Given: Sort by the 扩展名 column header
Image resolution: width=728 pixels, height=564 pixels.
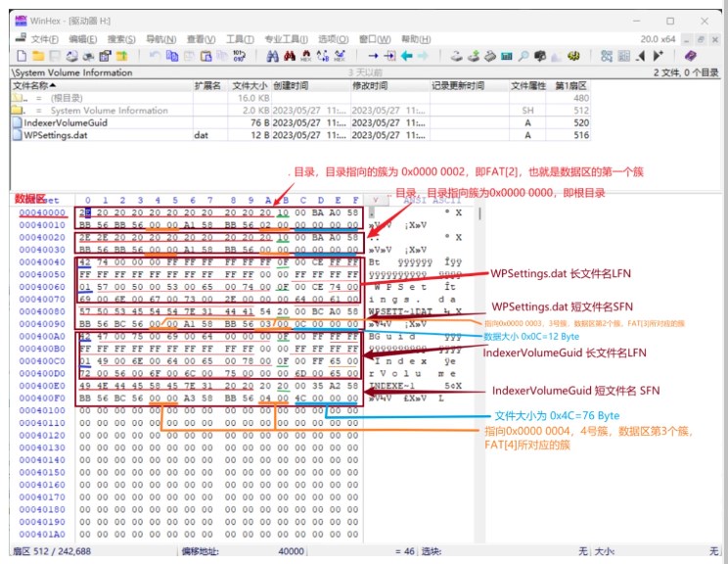Looking at the screenshot, I should (209, 85).
